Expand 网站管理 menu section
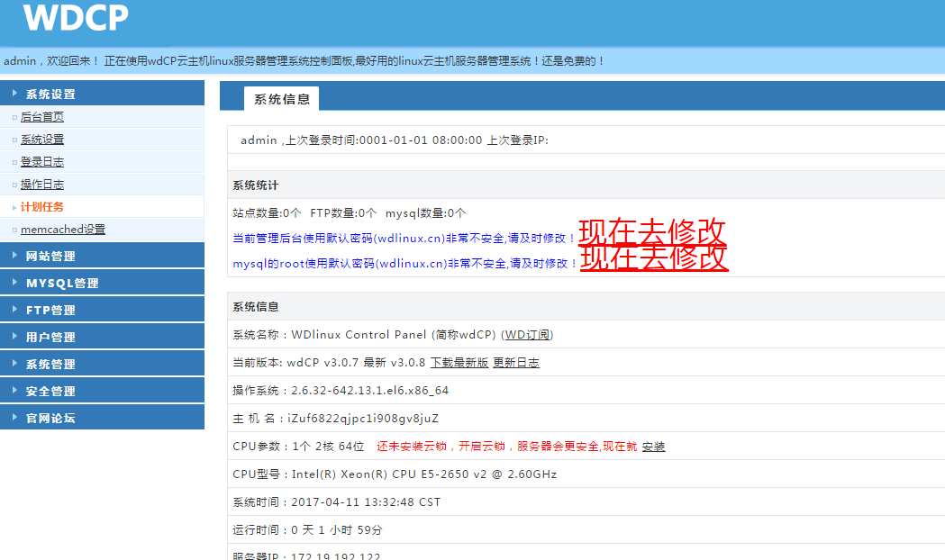The width and height of the screenshot is (945, 560). pyautogui.click(x=102, y=256)
